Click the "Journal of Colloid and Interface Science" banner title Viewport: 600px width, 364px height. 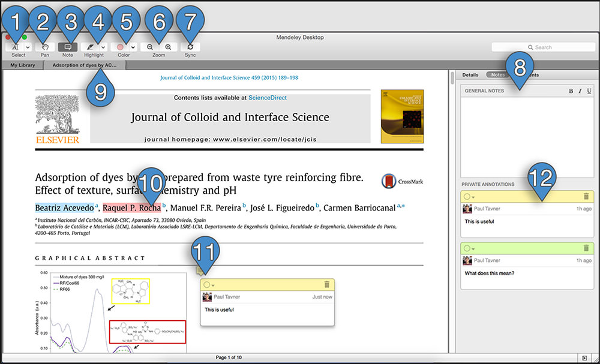point(230,117)
